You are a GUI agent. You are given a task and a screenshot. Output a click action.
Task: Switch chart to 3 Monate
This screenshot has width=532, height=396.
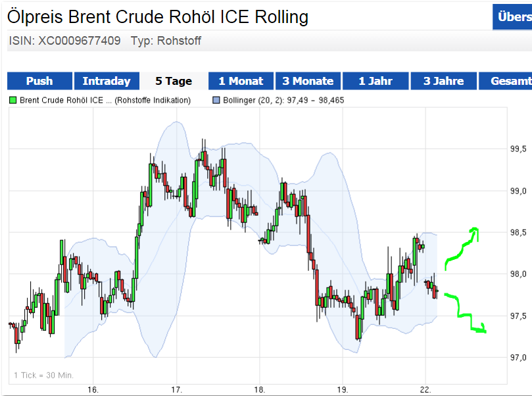click(308, 81)
